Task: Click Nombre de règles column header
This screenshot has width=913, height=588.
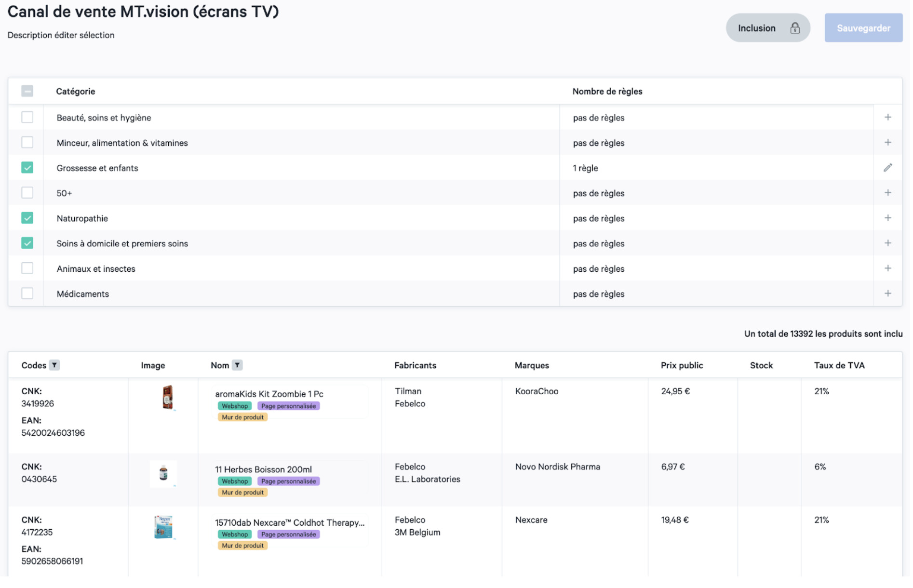Action: [x=607, y=91]
